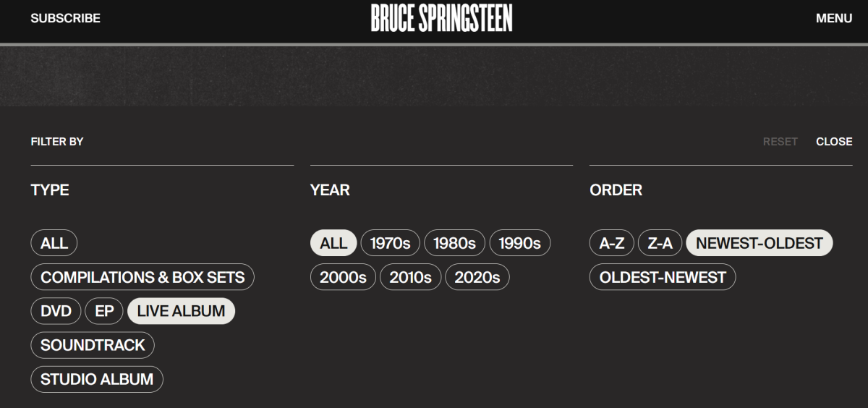The width and height of the screenshot is (868, 408).
Task: Select the 2020s year filter
Action: pyautogui.click(x=477, y=277)
